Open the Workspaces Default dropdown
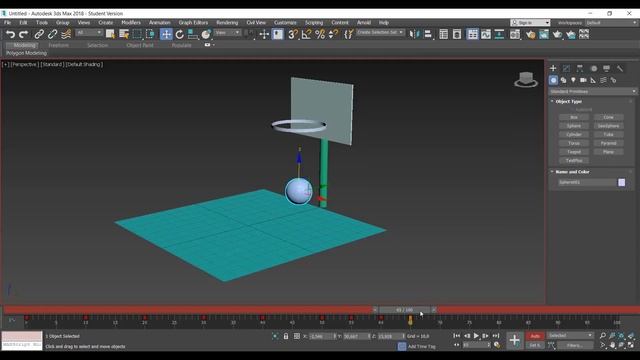This screenshot has height=360, width=640. click(x=611, y=23)
